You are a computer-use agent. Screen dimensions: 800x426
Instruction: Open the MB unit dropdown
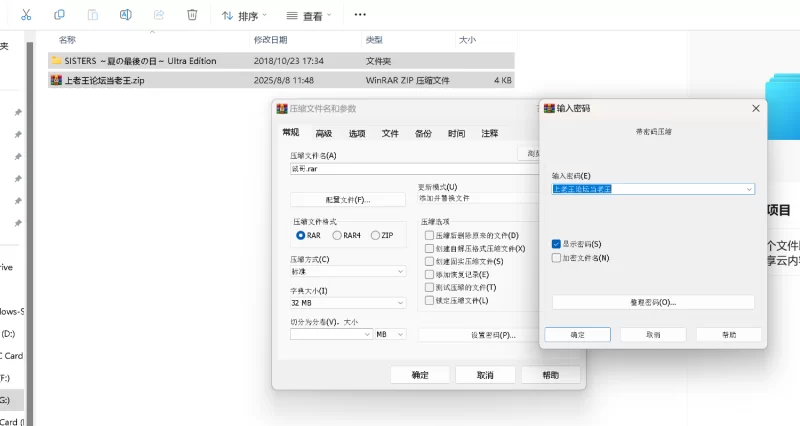coord(390,334)
